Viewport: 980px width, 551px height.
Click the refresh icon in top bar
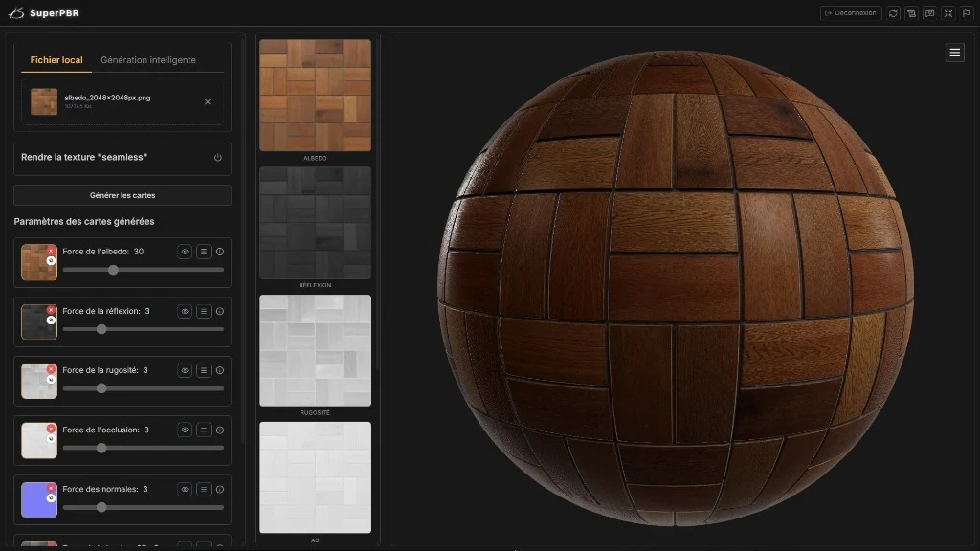tap(893, 13)
